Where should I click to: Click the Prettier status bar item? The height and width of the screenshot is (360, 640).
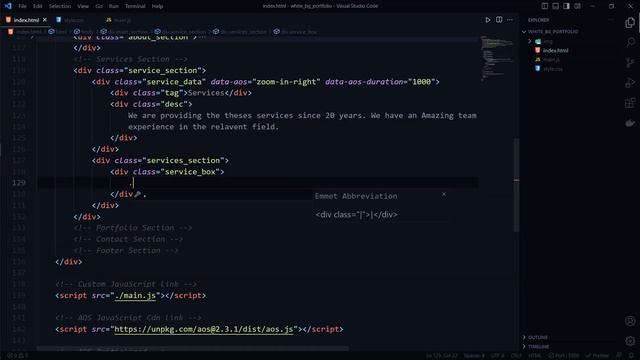[x=597, y=356]
